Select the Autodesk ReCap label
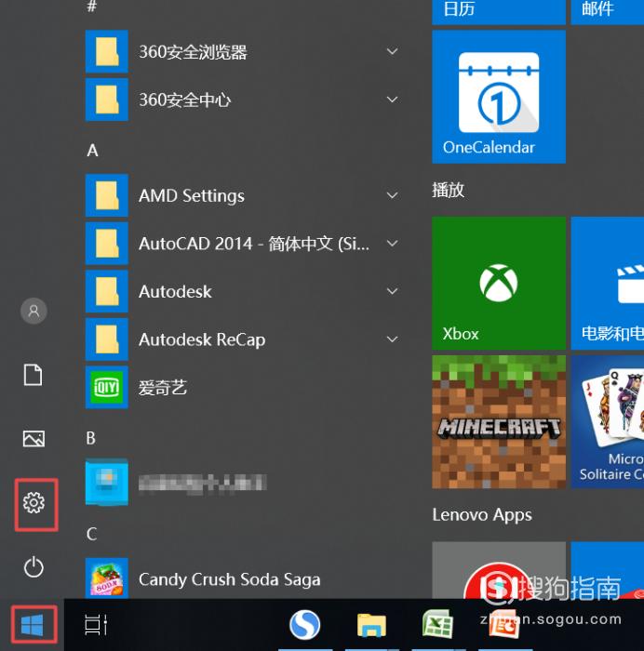This screenshot has width=644, height=651. click(202, 340)
